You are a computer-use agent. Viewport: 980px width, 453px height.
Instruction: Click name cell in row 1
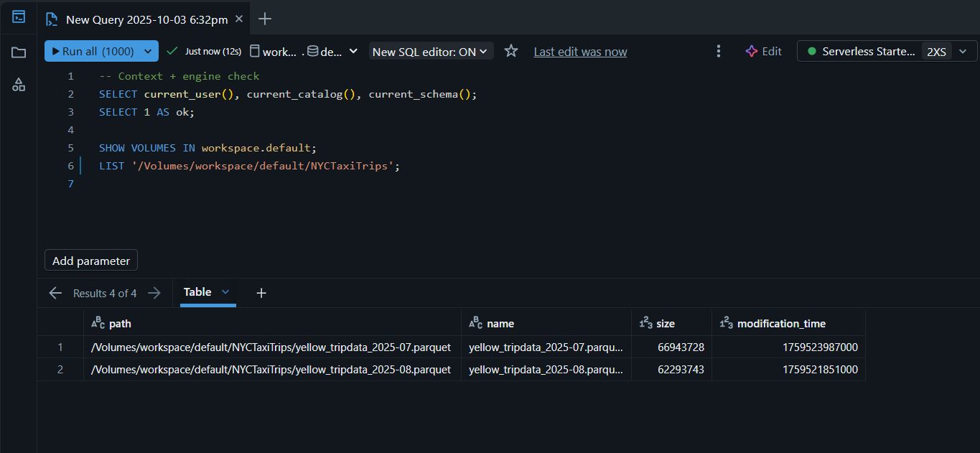[x=546, y=347]
